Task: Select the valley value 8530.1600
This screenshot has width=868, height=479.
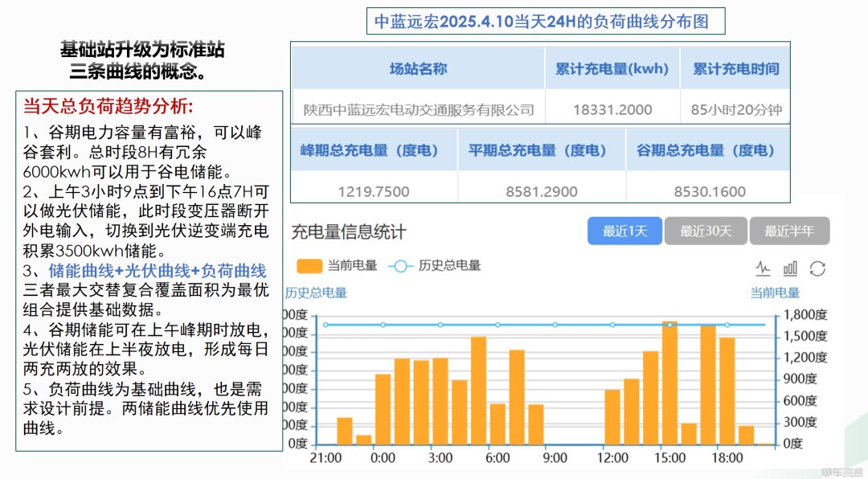Action: click(710, 191)
